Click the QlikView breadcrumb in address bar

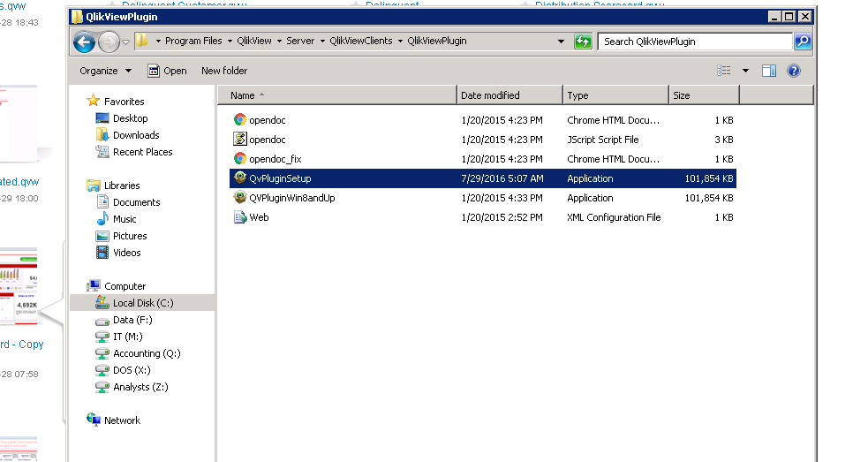[x=255, y=42]
